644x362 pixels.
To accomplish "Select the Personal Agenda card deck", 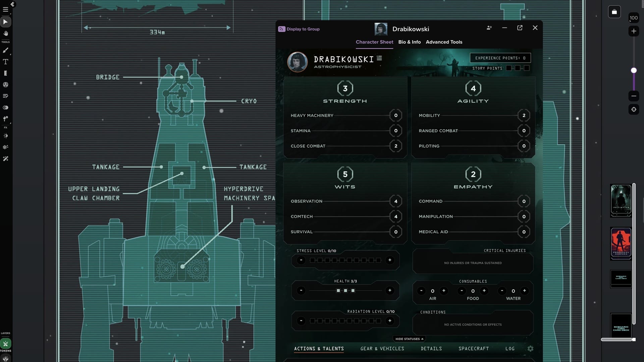I will [621, 243].
